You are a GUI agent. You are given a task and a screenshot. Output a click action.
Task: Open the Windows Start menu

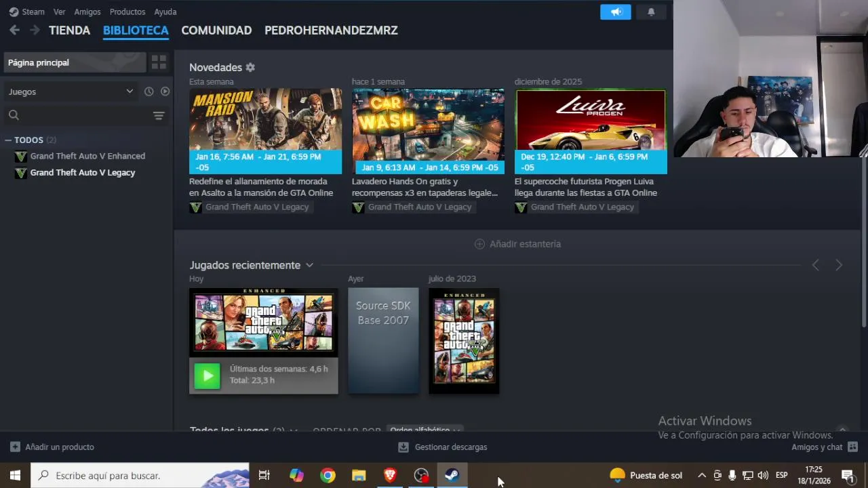[15, 475]
